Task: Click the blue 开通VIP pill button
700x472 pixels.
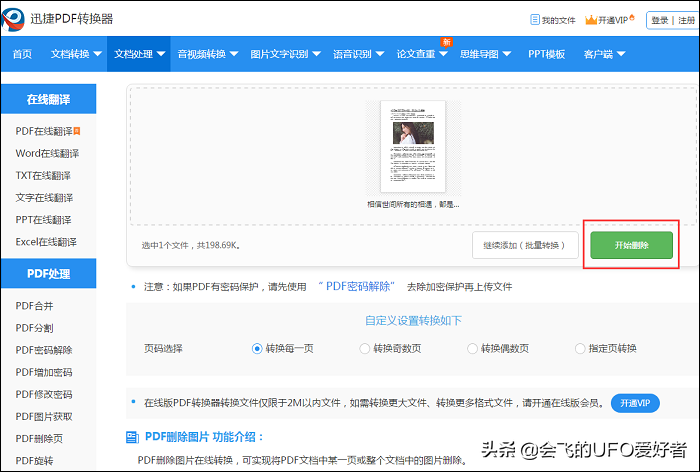Action: 635,403
